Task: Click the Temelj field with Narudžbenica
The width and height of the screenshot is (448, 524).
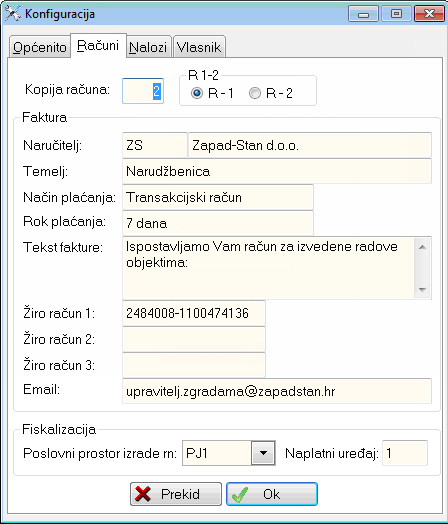Action: pyautogui.click(x=277, y=171)
